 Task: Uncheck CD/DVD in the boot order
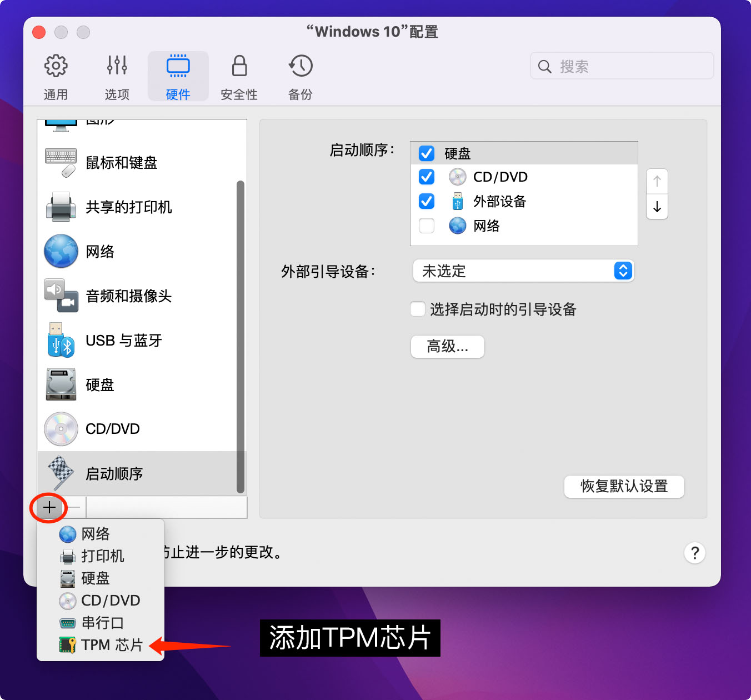[x=427, y=177]
